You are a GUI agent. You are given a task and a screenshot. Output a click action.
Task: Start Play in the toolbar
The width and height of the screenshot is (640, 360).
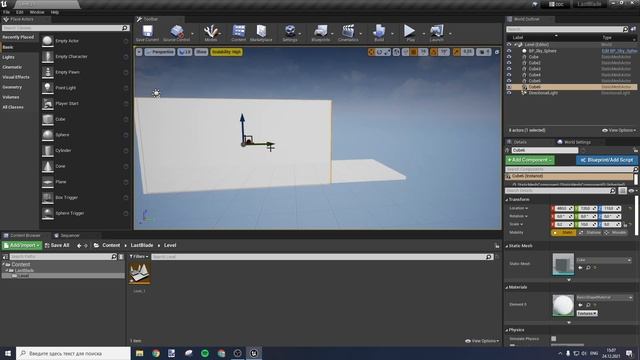click(409, 33)
